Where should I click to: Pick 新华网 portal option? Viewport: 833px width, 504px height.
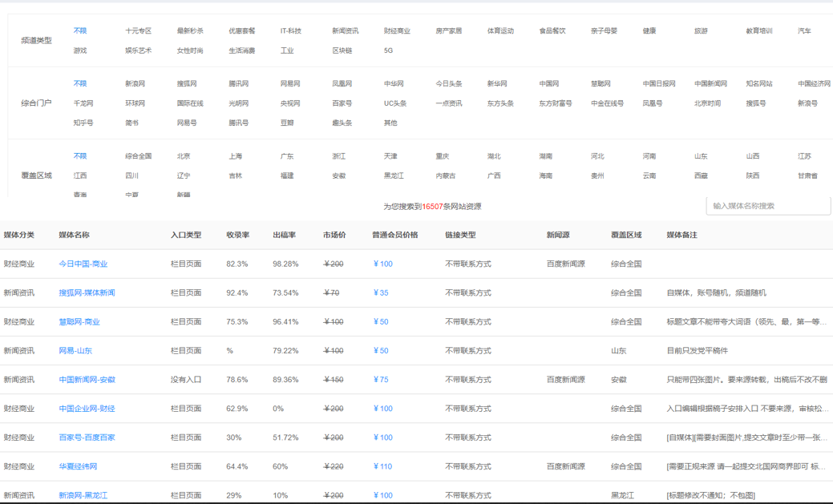pyautogui.click(x=497, y=83)
